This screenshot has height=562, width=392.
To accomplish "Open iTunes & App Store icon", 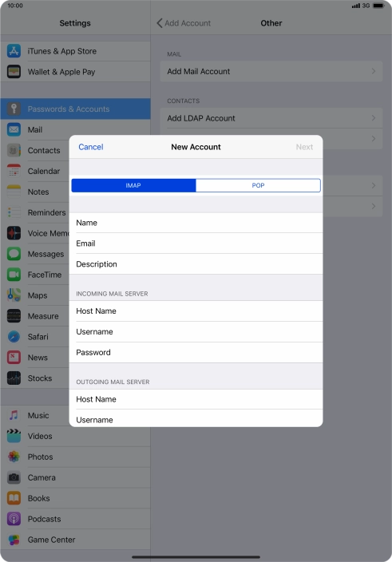I will tap(14, 51).
